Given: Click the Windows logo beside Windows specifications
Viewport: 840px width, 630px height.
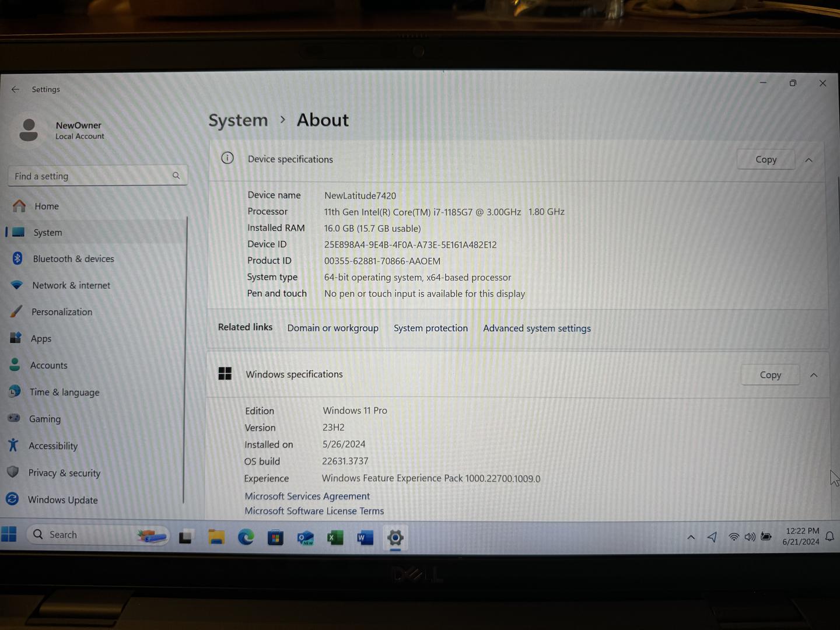Looking at the screenshot, I should [225, 373].
